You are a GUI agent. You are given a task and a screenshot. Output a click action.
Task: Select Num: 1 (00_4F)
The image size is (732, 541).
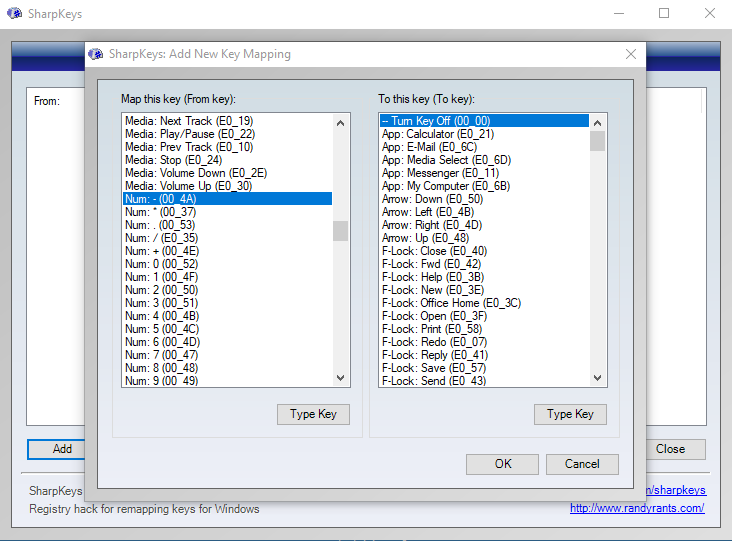tap(227, 277)
